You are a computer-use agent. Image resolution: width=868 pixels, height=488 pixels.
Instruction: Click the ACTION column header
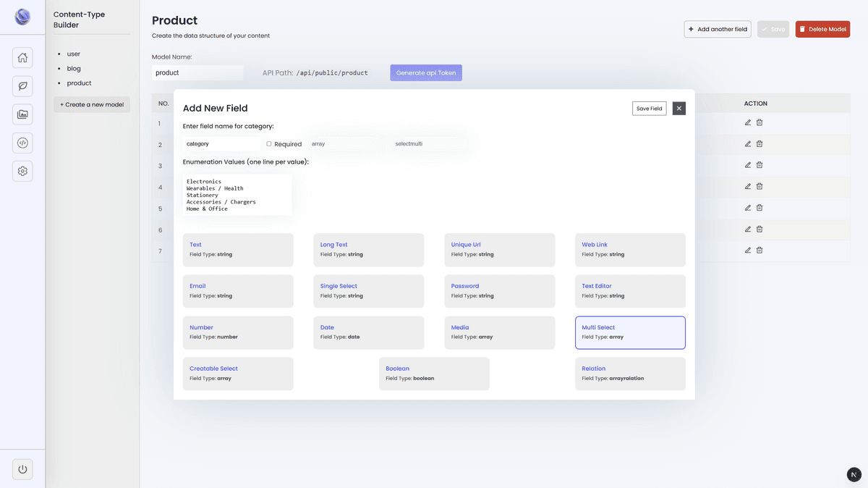pyautogui.click(x=756, y=104)
